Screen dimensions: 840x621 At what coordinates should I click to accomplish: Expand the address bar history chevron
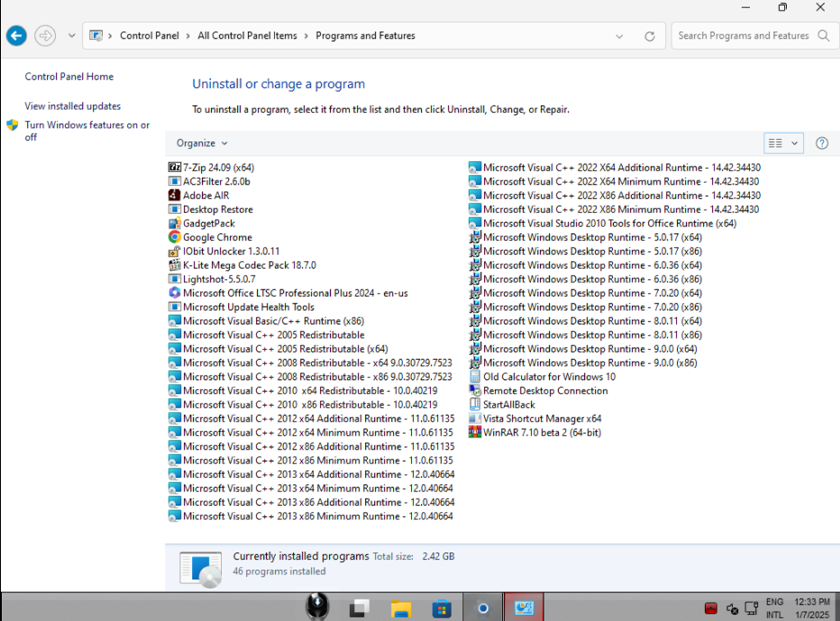tap(619, 36)
